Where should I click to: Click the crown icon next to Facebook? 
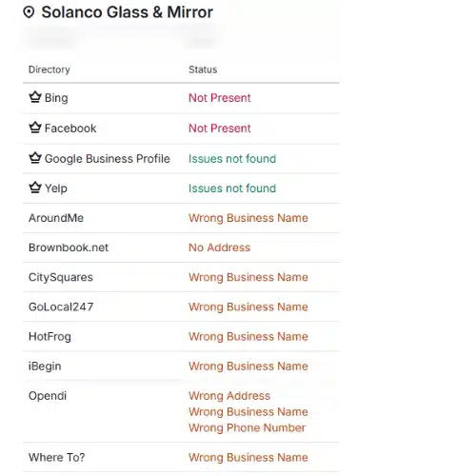pos(35,128)
